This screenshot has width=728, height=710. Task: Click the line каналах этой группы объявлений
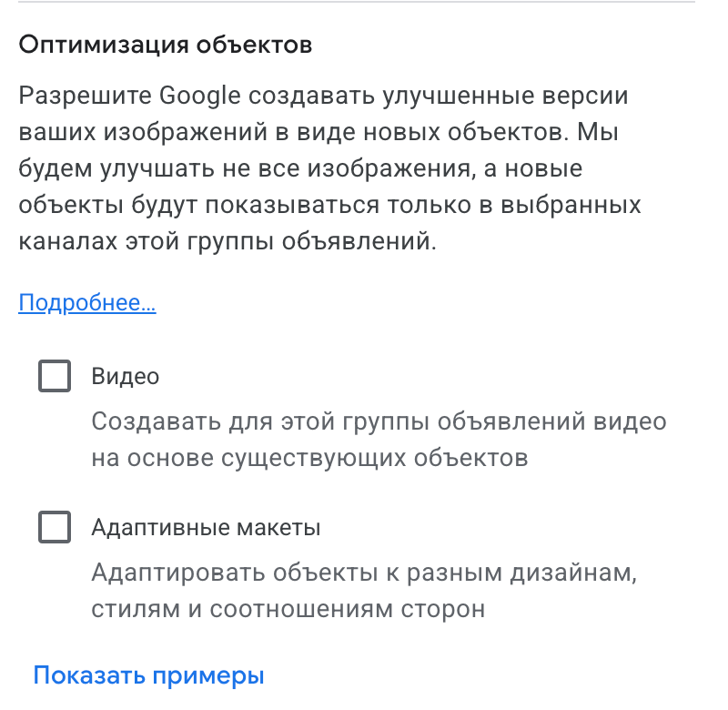tap(227, 242)
